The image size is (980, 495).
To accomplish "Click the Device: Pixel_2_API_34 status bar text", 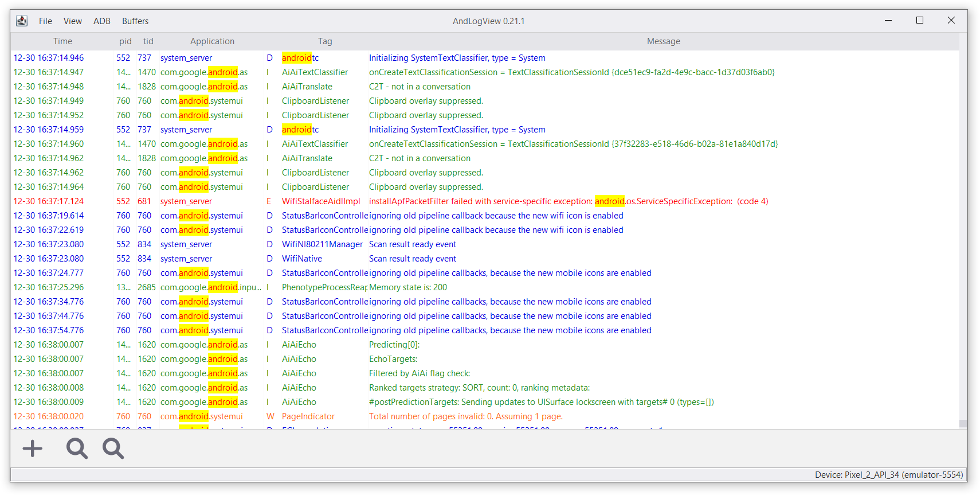I will point(889,475).
